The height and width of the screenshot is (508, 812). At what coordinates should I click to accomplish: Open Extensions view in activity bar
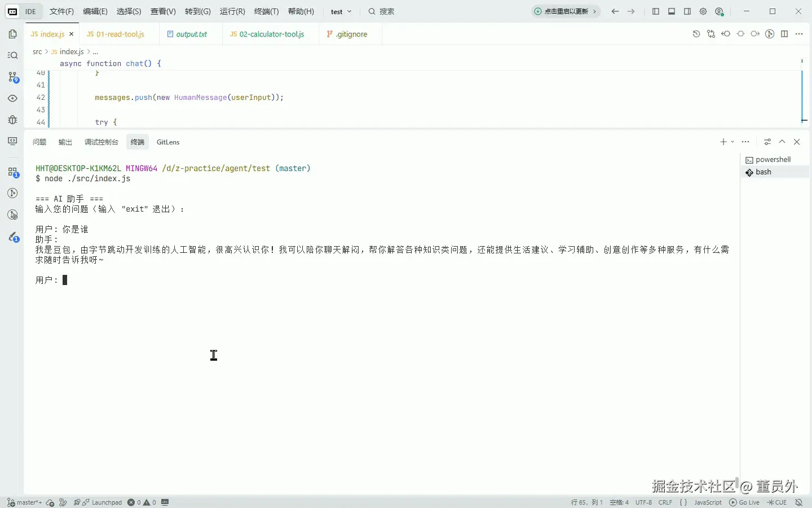(x=13, y=172)
